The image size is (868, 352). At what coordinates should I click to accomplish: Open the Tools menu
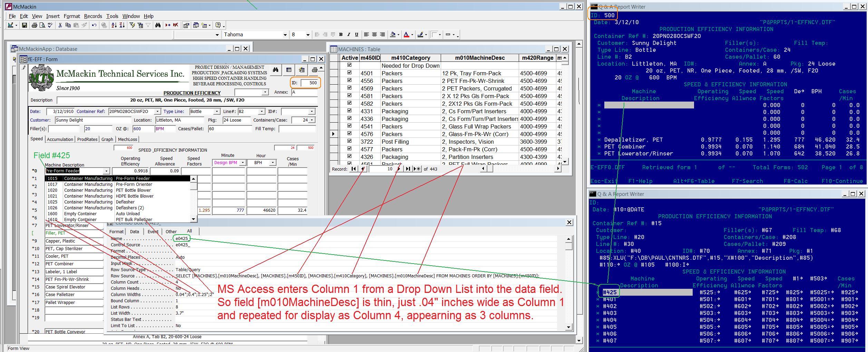coord(112,16)
